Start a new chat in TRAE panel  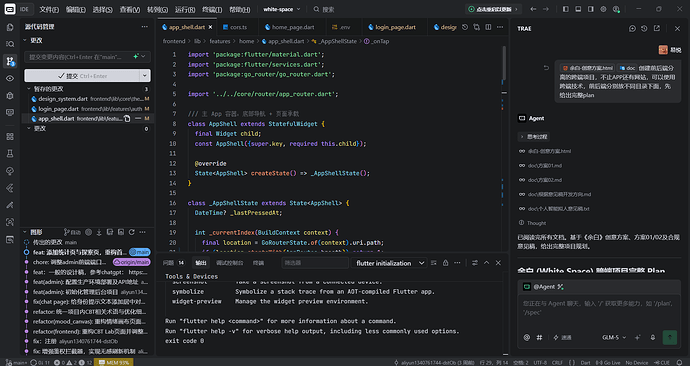632,28
